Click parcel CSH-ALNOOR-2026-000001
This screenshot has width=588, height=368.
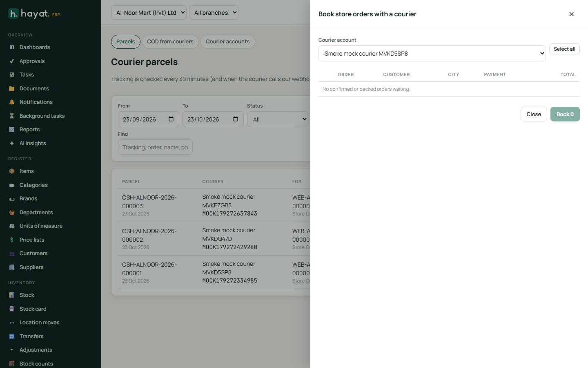[149, 269]
